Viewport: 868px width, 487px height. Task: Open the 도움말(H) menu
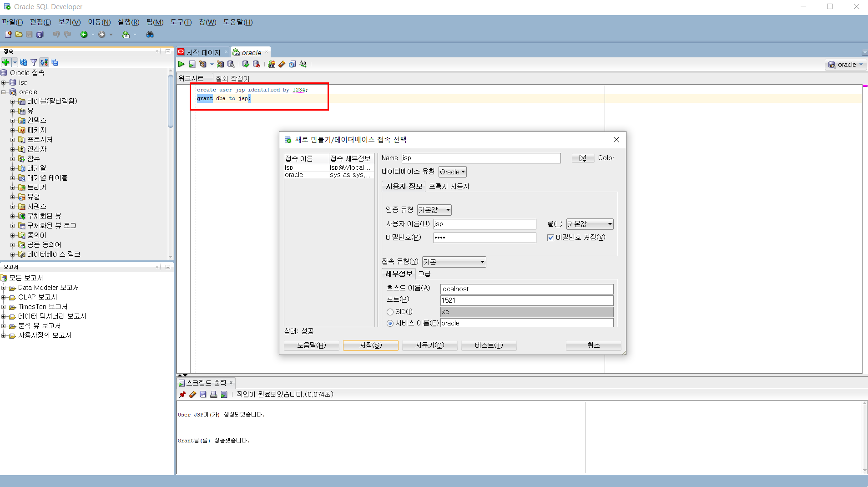(x=237, y=22)
